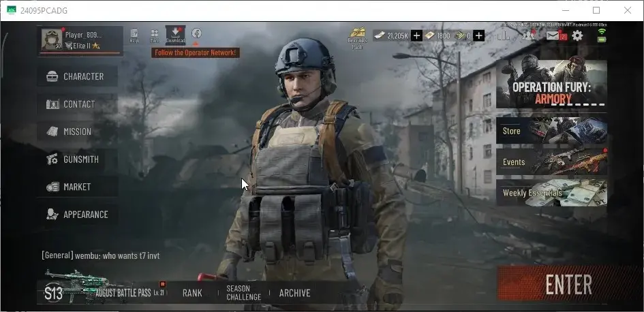Open the More menu icon

point(155,35)
